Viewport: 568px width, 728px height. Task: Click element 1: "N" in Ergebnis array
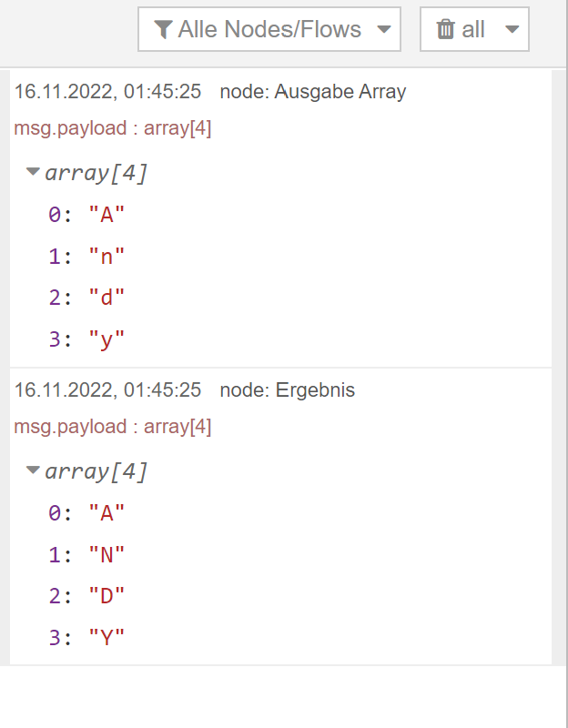(x=86, y=555)
